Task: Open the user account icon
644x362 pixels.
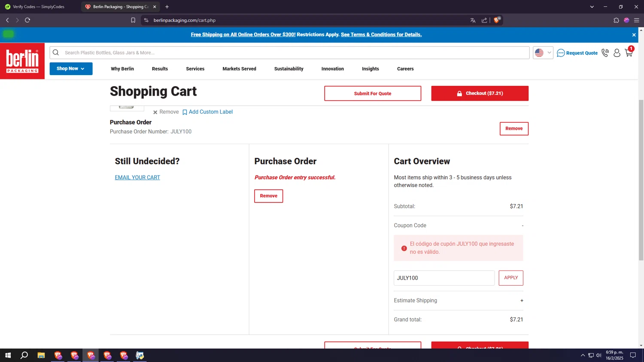Action: (617, 53)
